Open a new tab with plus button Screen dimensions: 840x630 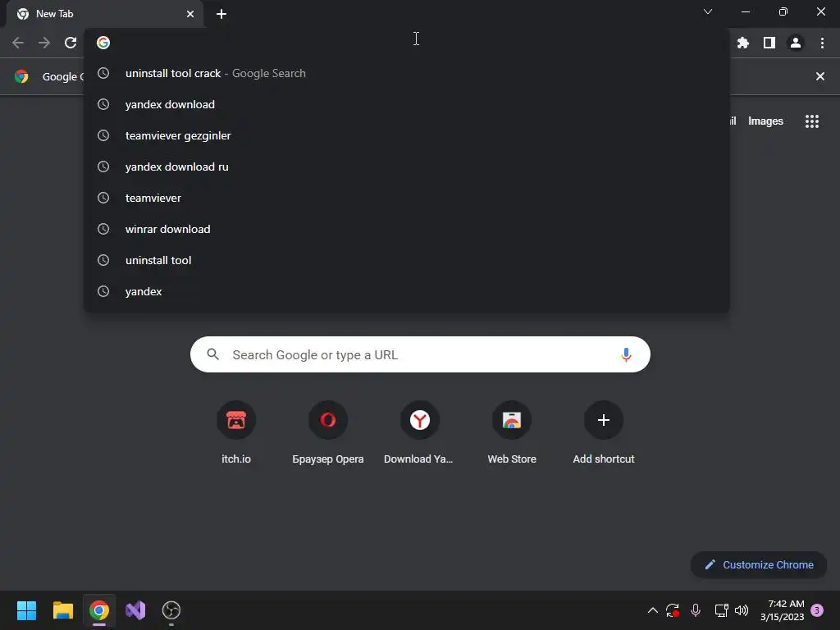click(x=221, y=14)
